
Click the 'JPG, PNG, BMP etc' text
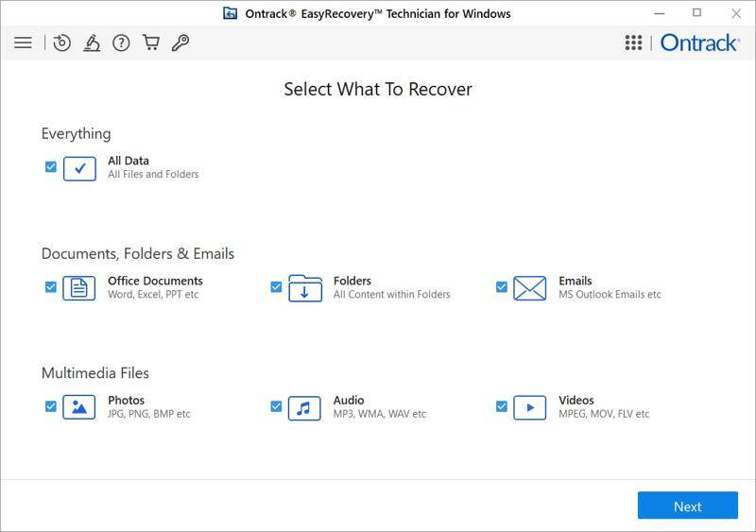(x=149, y=414)
